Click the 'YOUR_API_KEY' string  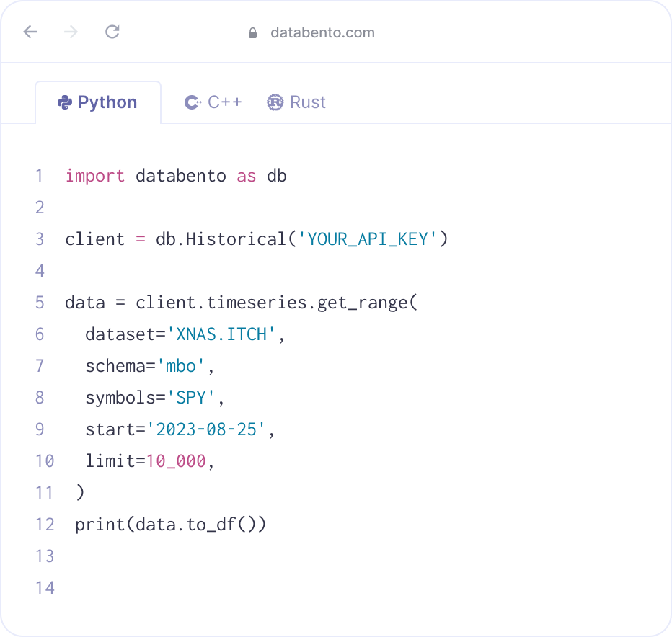point(367,239)
